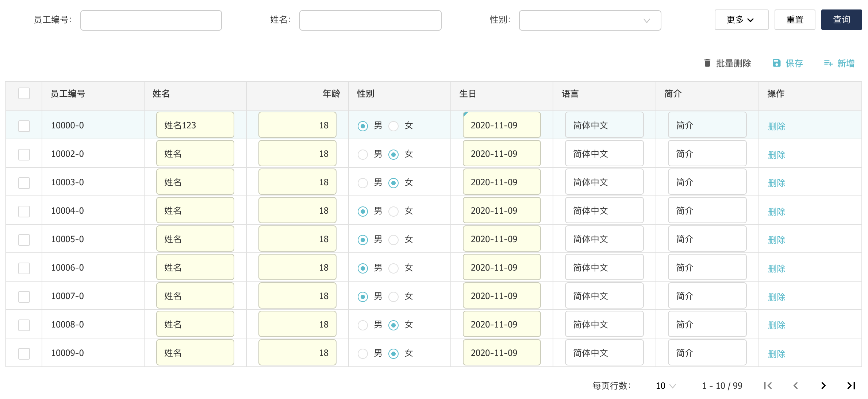The image size is (868, 399).
Task: Click the previous page arrow
Action: pos(796,386)
